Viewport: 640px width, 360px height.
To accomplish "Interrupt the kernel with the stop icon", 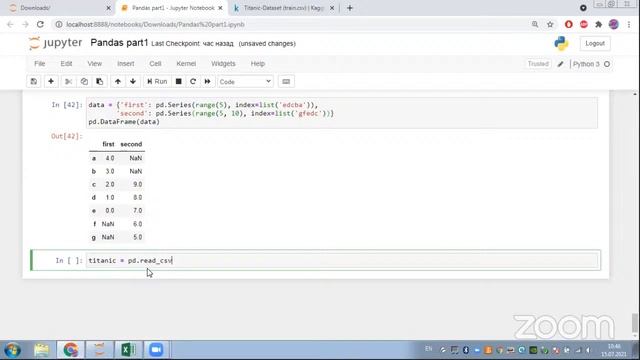I will point(178,81).
